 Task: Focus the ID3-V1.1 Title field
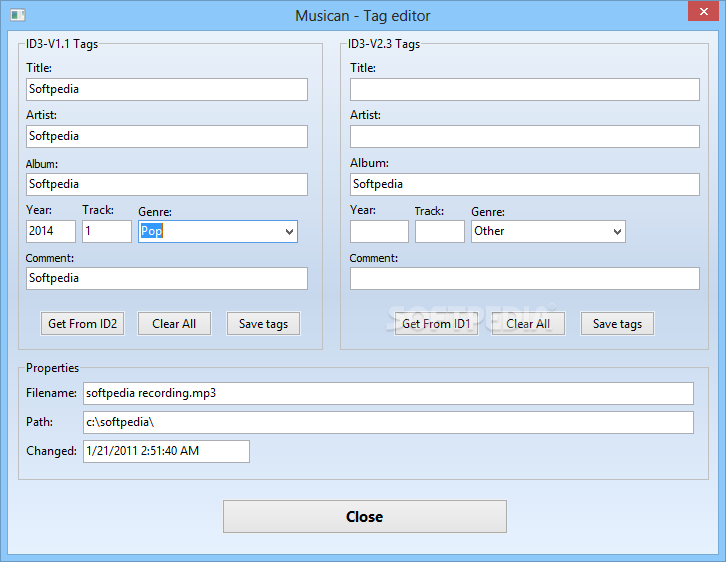pos(167,89)
